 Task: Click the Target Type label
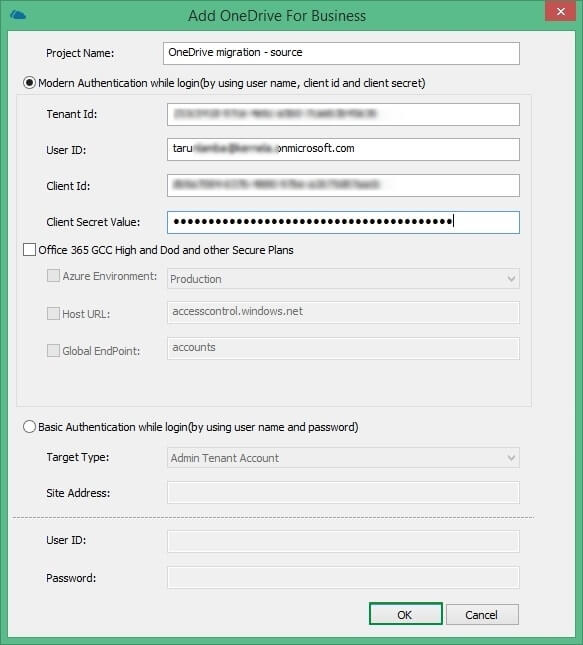(78, 457)
